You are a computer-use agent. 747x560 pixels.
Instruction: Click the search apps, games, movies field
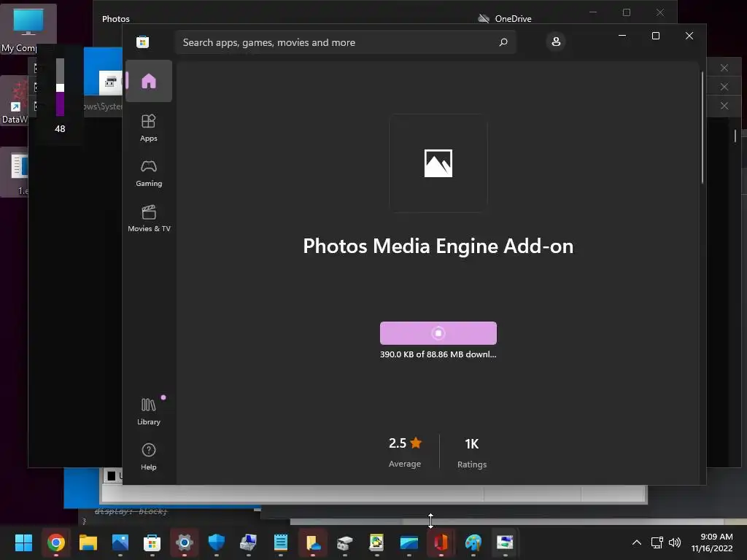(345, 42)
